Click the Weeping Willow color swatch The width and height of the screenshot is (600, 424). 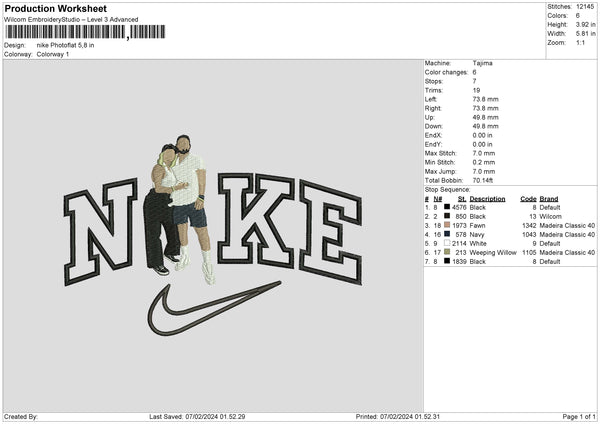447,252
